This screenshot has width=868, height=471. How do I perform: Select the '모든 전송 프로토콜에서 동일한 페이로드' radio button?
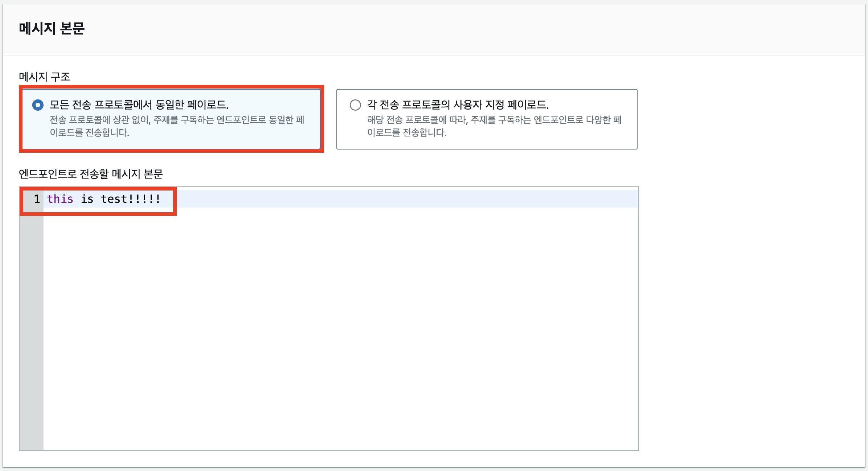[38, 105]
